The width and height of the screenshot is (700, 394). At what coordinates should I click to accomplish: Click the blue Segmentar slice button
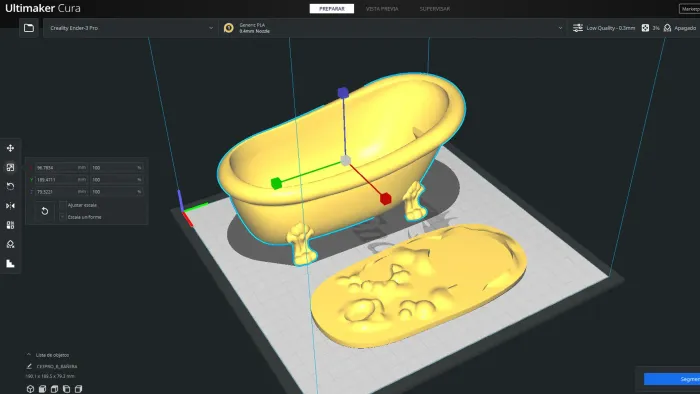click(x=672, y=379)
